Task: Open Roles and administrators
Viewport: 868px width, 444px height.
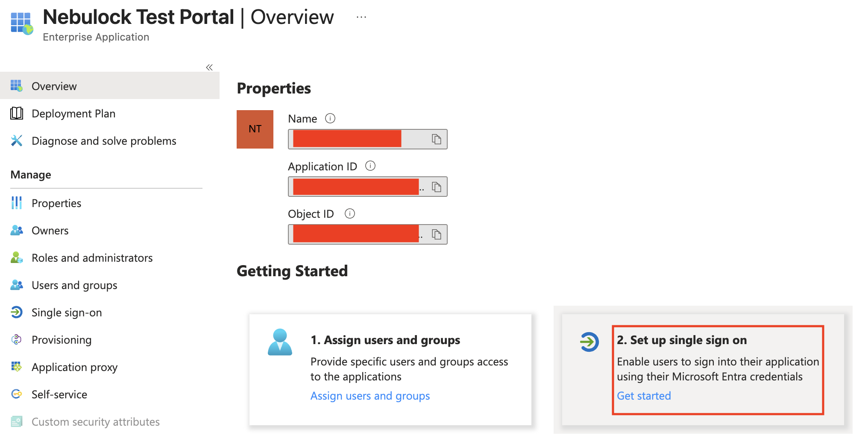Action: tap(92, 258)
